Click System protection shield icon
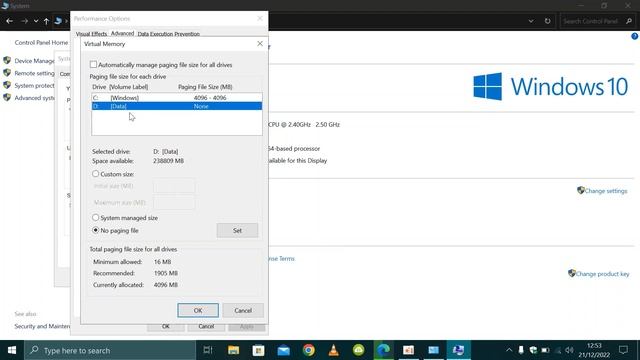 [x=7, y=85]
